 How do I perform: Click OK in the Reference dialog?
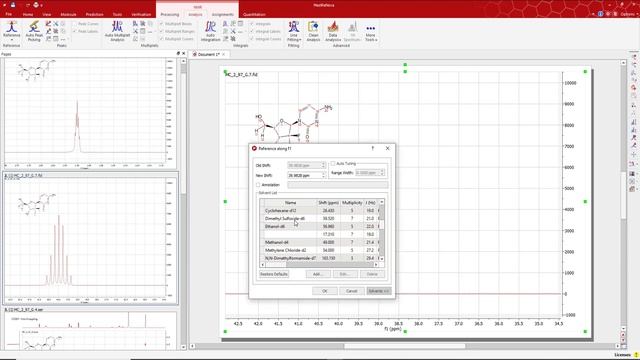point(325,291)
